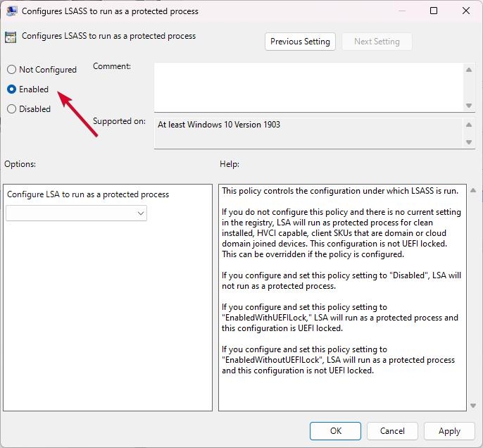Click inside the Comment text box
This screenshot has width=483, height=448.
[308, 87]
